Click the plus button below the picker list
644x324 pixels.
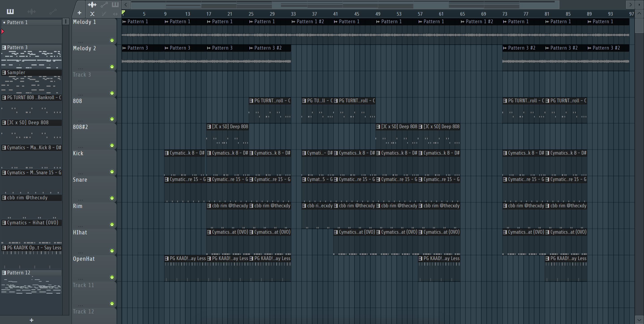(x=32, y=320)
